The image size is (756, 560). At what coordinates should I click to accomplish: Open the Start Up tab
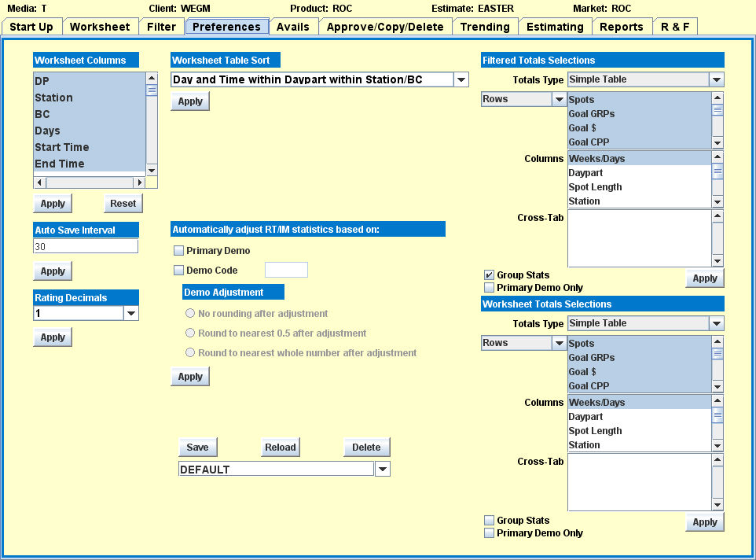31,27
